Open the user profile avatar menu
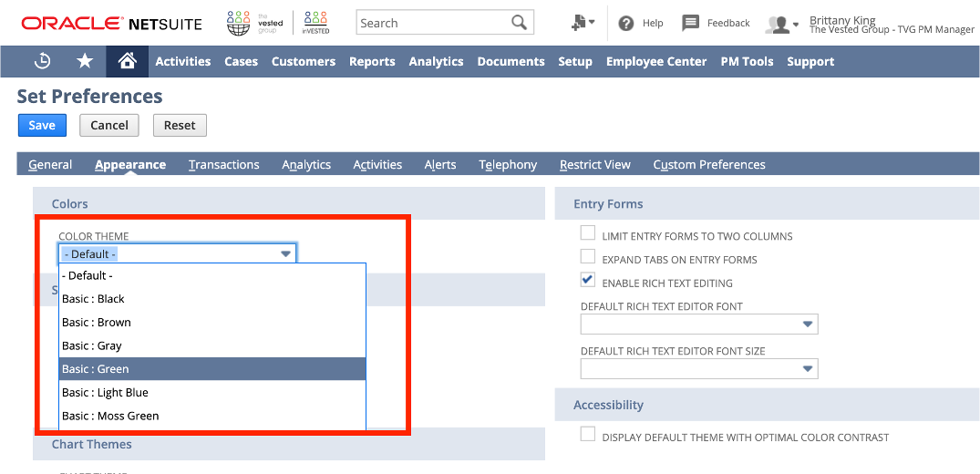The image size is (980, 474). pos(781,25)
